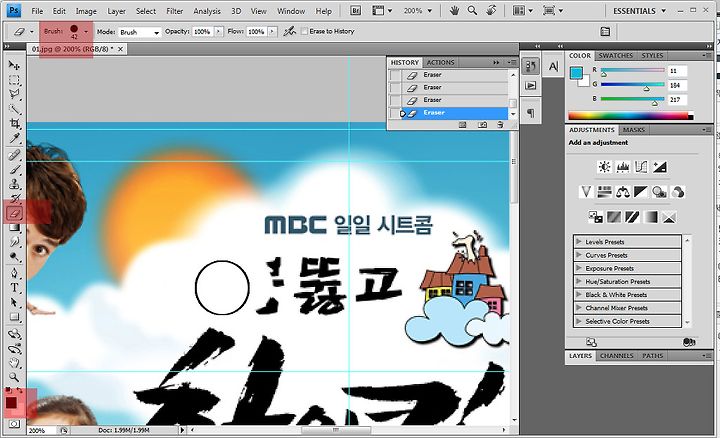Select the Blur tool

[14, 241]
